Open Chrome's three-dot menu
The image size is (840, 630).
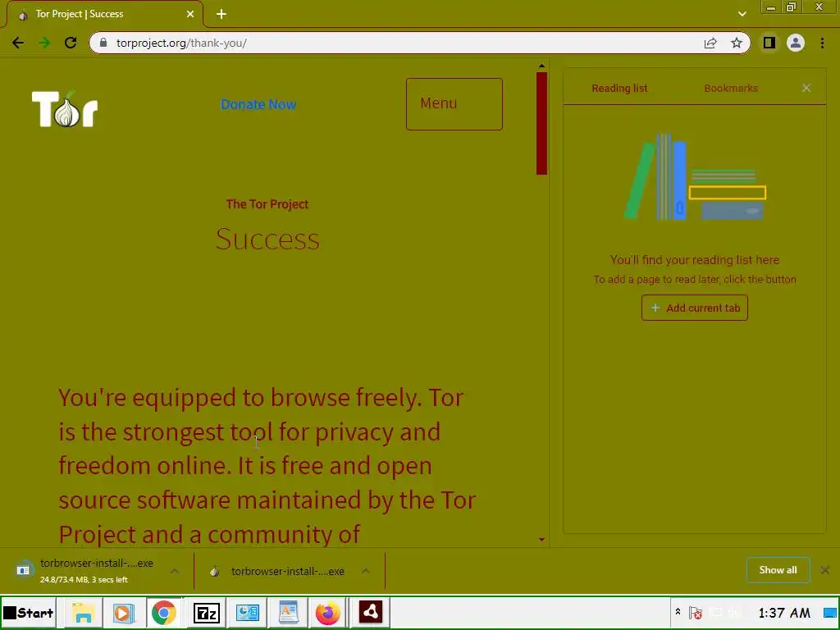pos(822,43)
